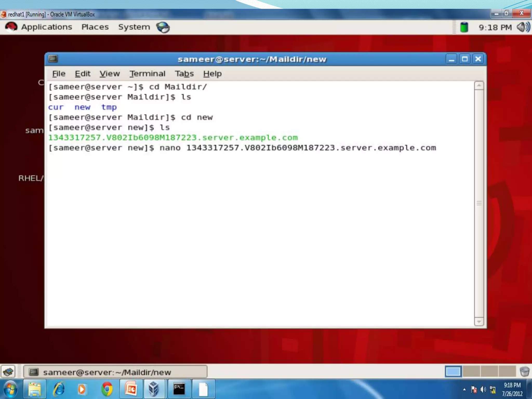Expand the Places menu
Viewport: 532px width, 399px height.
pyautogui.click(x=95, y=27)
